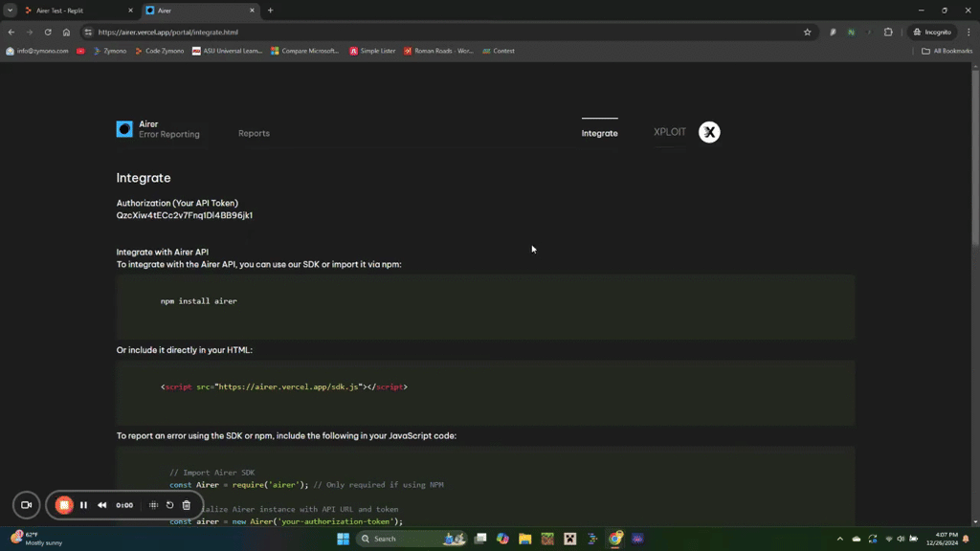Open Copilot from the taskbar
This screenshot has height=551, width=980.
tap(502, 539)
